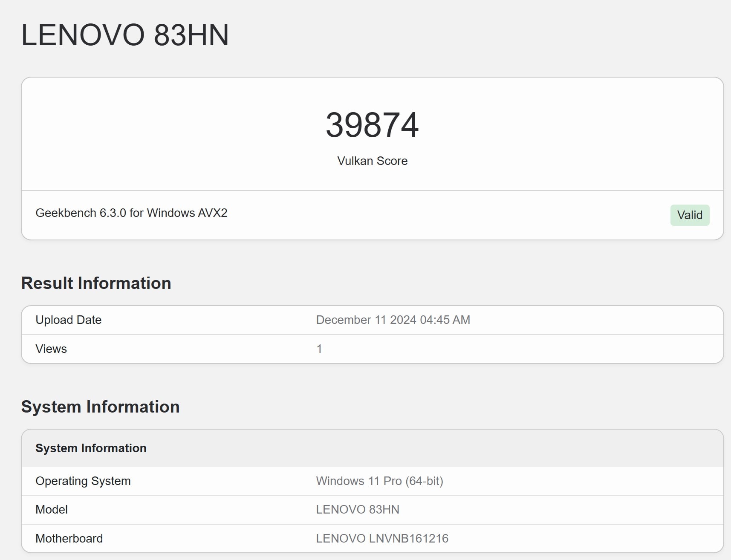This screenshot has height=560, width=731.
Task: Click the Views row label
Action: pyautogui.click(x=51, y=349)
